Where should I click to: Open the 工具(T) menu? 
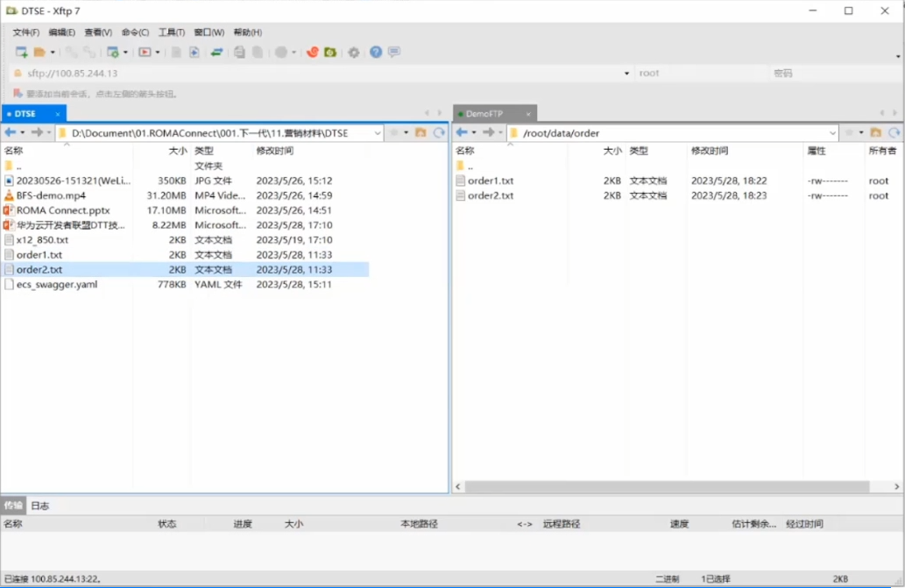point(172,32)
